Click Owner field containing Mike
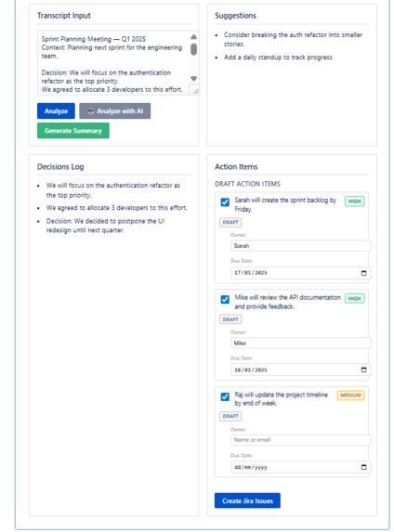This screenshot has width=394, height=532. coord(300,343)
